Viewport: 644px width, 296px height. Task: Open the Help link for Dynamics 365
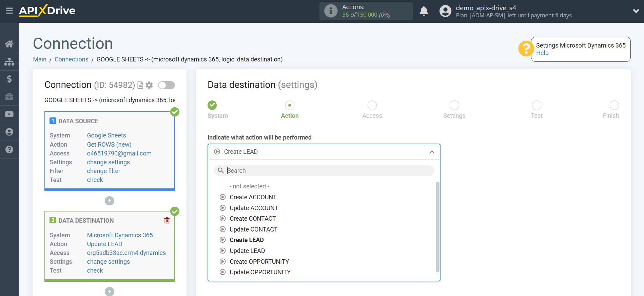pos(542,53)
